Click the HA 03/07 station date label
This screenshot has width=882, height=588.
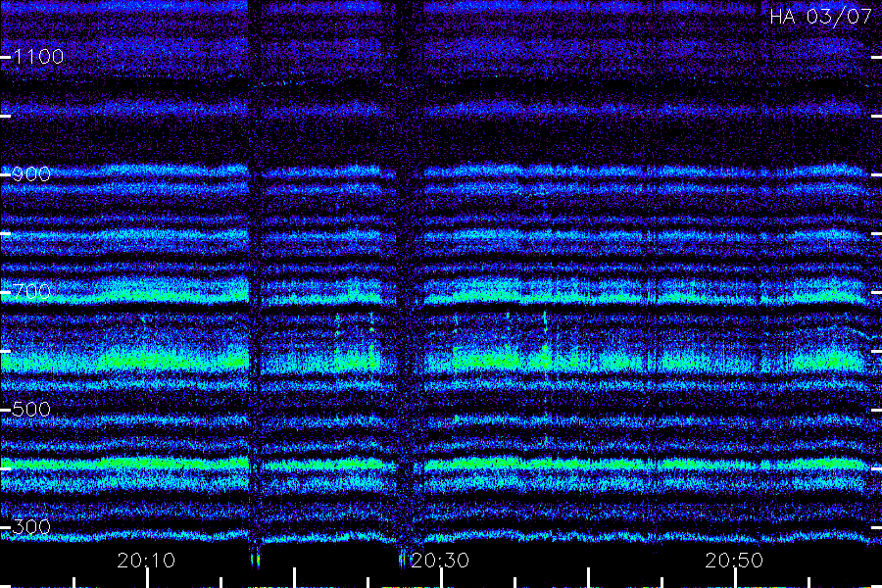[820, 17]
